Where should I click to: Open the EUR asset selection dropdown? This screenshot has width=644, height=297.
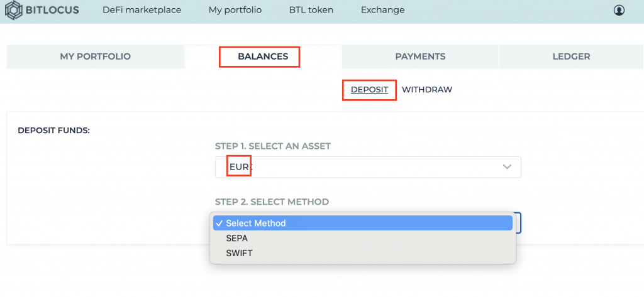click(x=368, y=167)
